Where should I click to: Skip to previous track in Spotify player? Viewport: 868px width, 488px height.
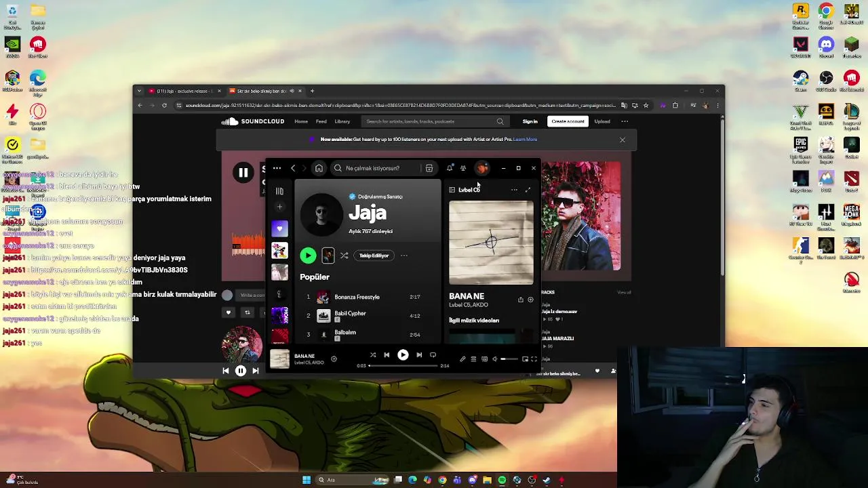(387, 355)
